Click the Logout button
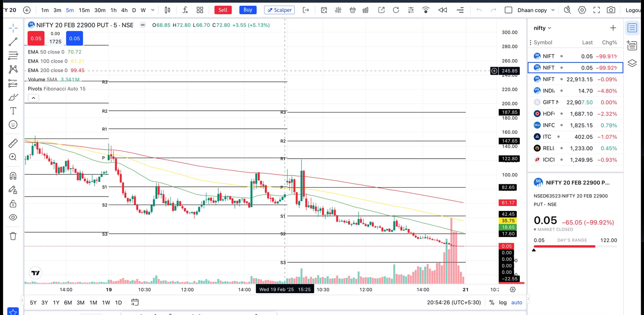This screenshot has width=644, height=315. coord(634,10)
